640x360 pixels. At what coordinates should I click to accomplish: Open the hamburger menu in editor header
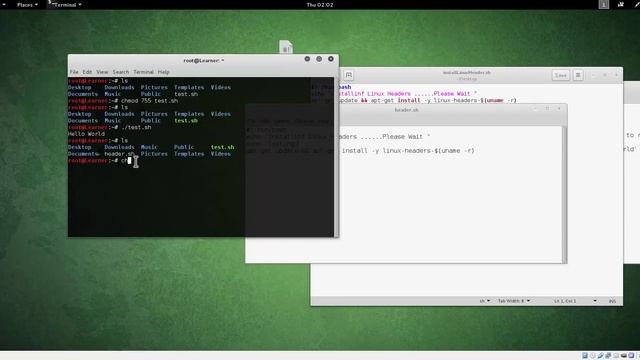578,75
